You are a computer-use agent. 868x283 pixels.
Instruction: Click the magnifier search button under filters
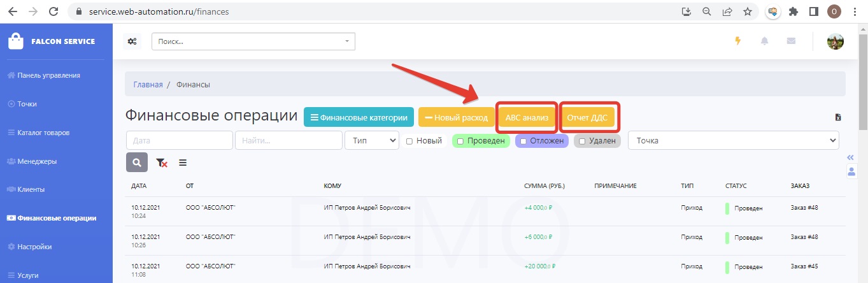click(x=137, y=163)
